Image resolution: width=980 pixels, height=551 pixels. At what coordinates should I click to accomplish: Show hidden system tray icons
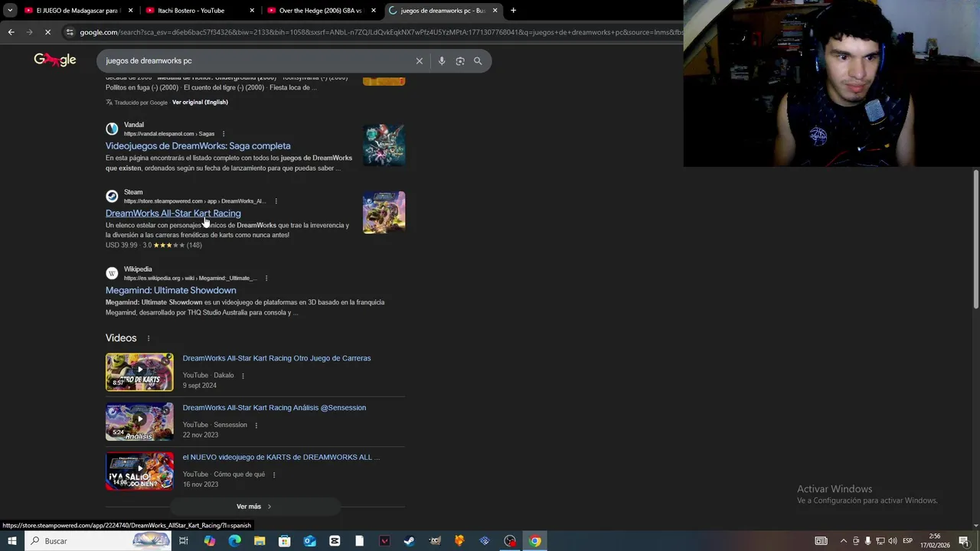[844, 541]
